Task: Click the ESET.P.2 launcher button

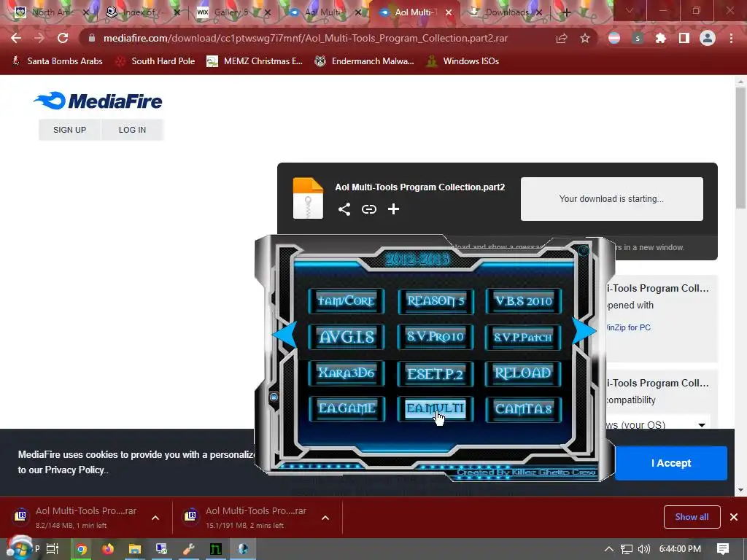Action: (x=436, y=373)
